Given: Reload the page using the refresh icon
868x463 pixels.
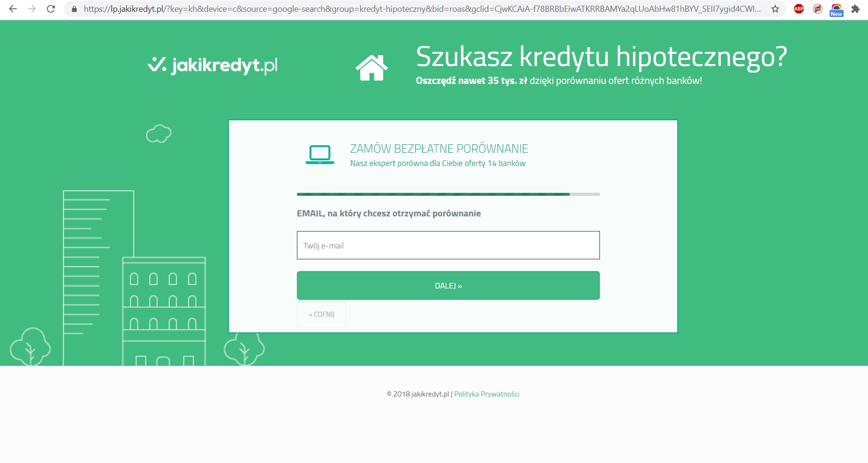Looking at the screenshot, I should 51,8.
